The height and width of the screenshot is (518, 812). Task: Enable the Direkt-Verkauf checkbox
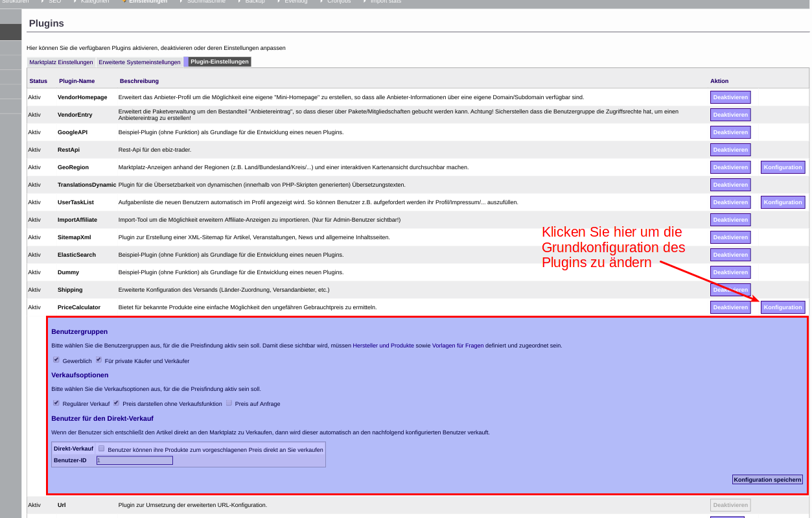101,448
